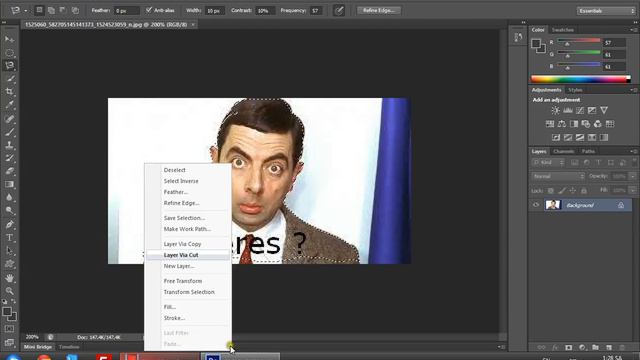Click the Levels adjustment icon
The width and height of the screenshot is (640, 360).
[x=568, y=110]
